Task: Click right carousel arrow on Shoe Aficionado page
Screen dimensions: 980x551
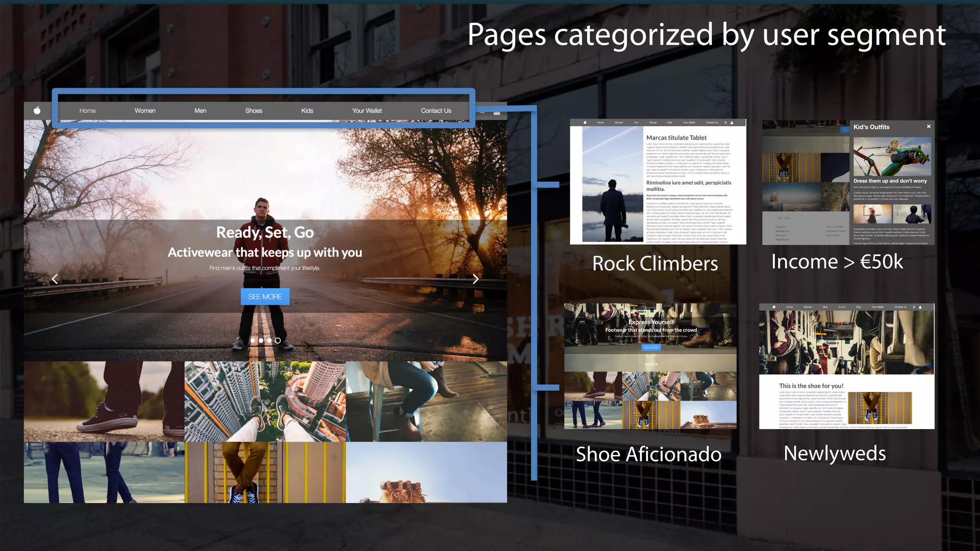Action: 726,341
